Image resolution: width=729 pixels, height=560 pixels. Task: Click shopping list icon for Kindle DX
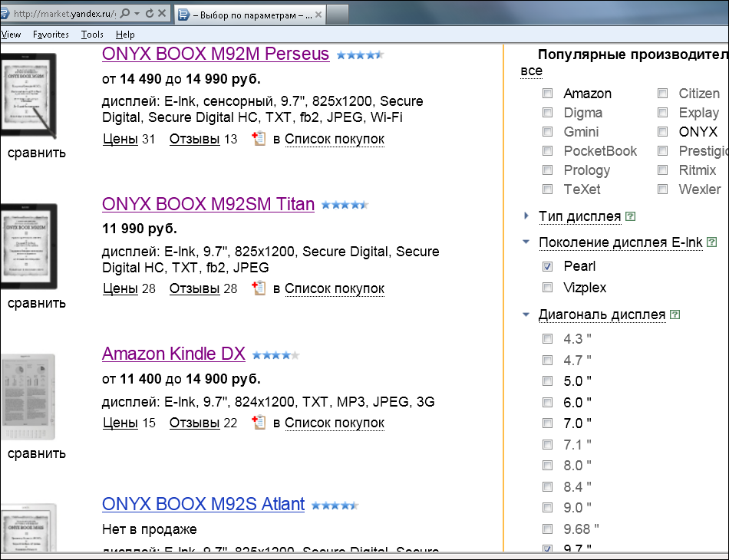point(259,422)
